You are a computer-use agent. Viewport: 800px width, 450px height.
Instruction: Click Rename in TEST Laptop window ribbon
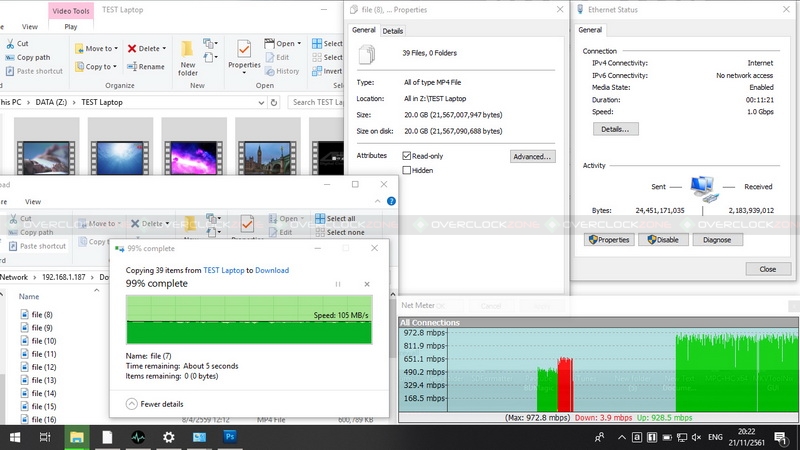point(146,67)
